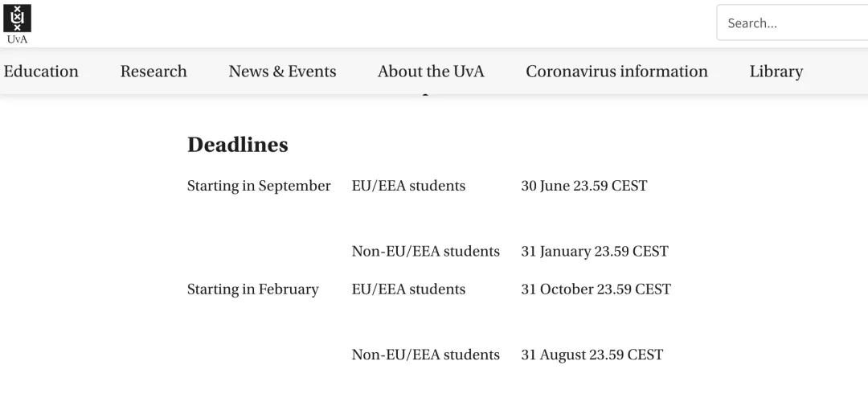Click the UvA crest logo icon

17,18
